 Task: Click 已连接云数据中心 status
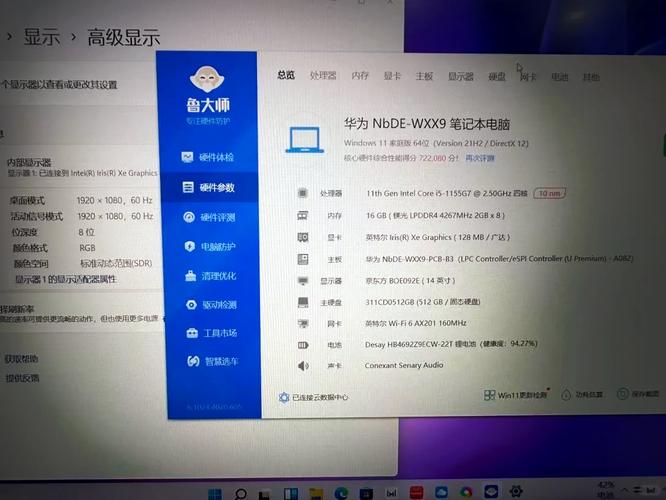(x=313, y=398)
